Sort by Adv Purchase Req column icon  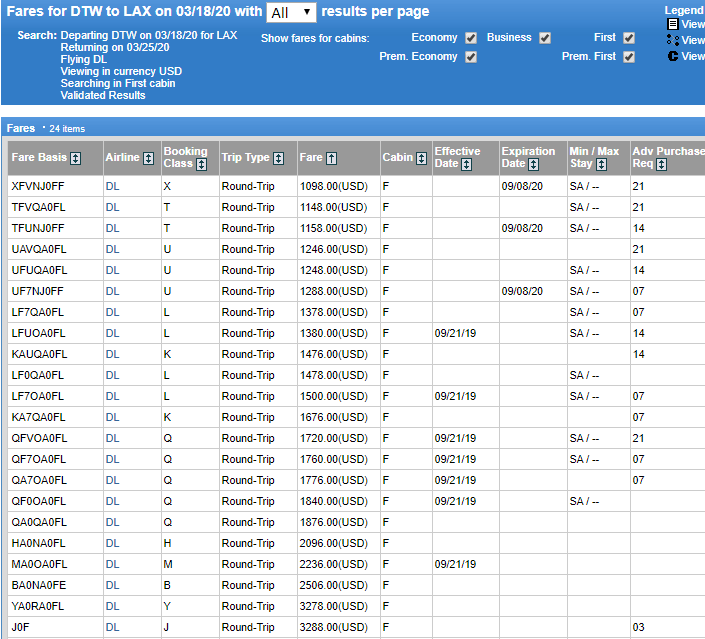coord(661,165)
